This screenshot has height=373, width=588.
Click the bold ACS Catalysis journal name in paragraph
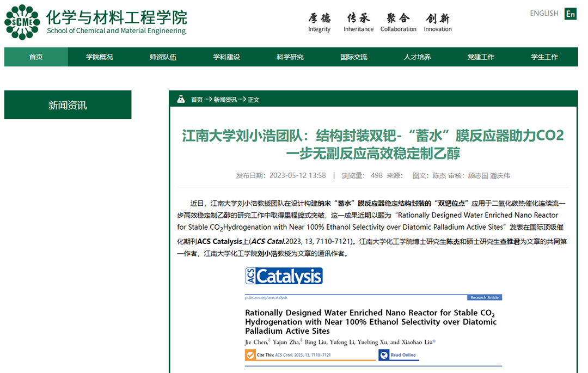(220, 241)
